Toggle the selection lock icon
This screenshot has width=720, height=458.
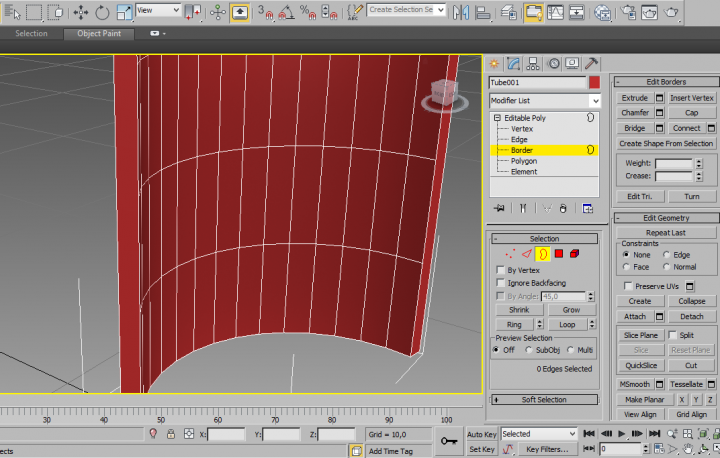click(171, 435)
